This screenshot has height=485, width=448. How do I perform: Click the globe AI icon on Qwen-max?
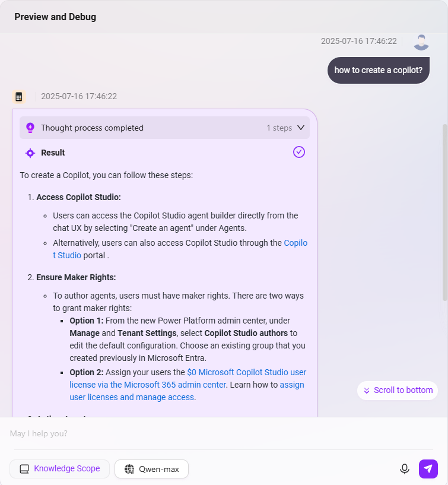pos(129,469)
